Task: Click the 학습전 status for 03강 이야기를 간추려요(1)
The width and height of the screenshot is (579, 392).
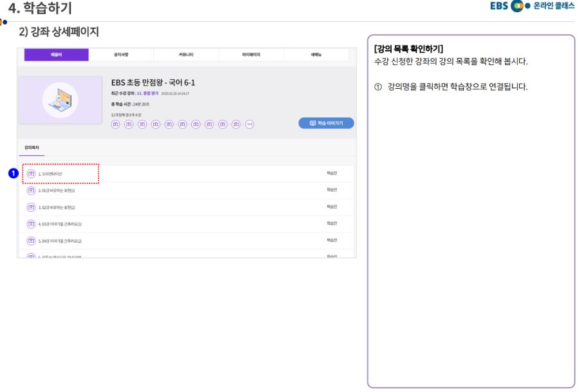Action: click(x=332, y=223)
